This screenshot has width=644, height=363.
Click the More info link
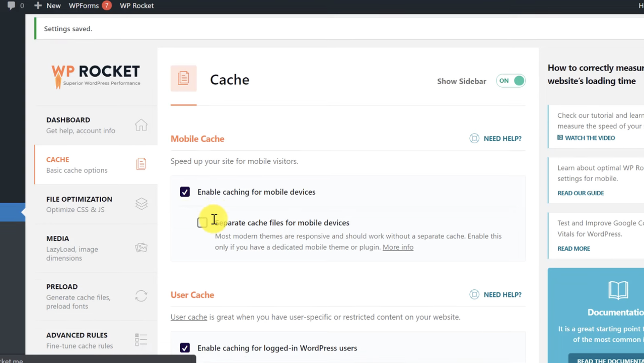pyautogui.click(x=398, y=247)
